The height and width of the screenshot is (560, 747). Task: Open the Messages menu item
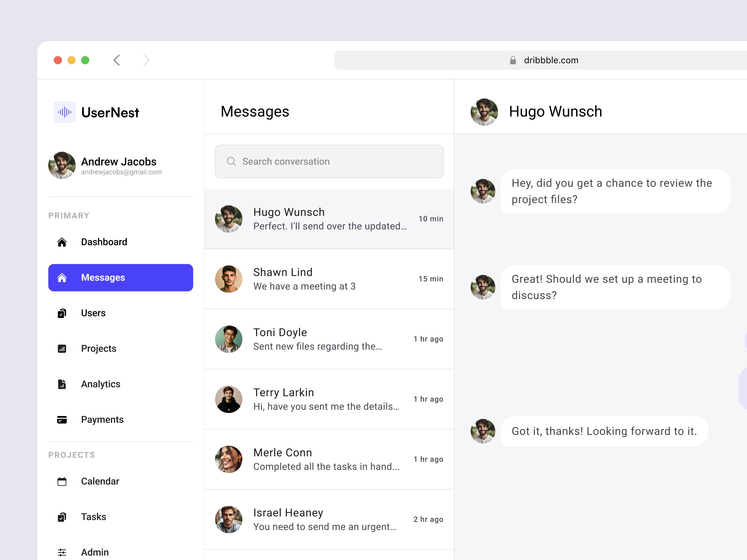click(120, 277)
